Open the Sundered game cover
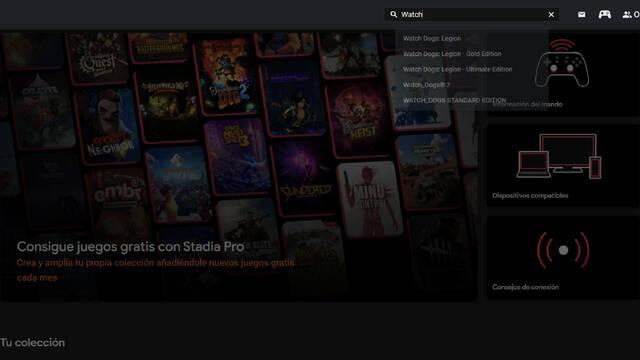 click(304, 176)
